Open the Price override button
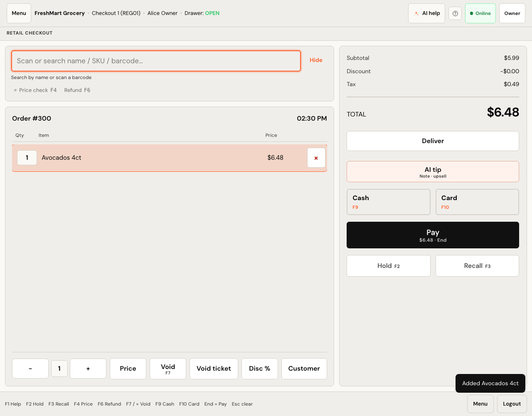The height and width of the screenshot is (416, 532). pyautogui.click(x=128, y=369)
